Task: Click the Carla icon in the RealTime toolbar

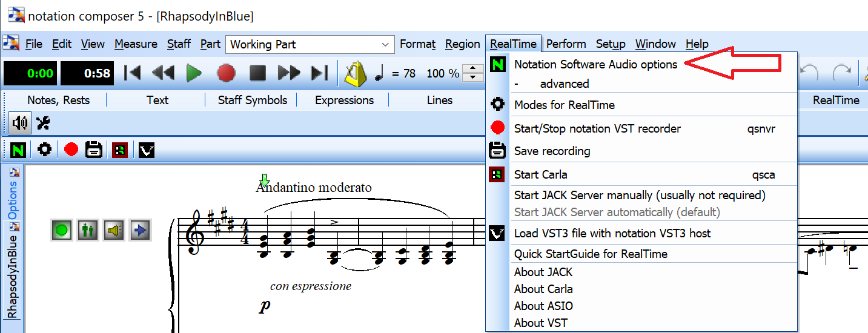Action: coord(120,150)
